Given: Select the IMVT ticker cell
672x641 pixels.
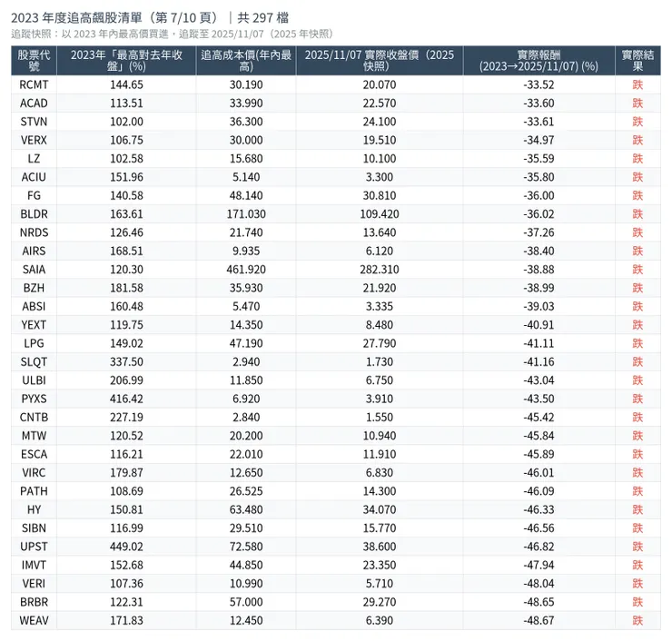Looking at the screenshot, I should pos(34,565).
